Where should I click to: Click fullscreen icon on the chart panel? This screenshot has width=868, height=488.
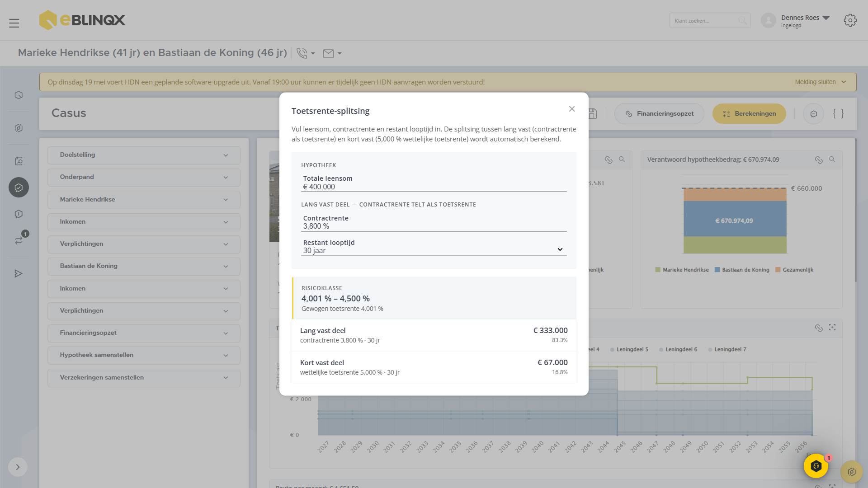832,328
